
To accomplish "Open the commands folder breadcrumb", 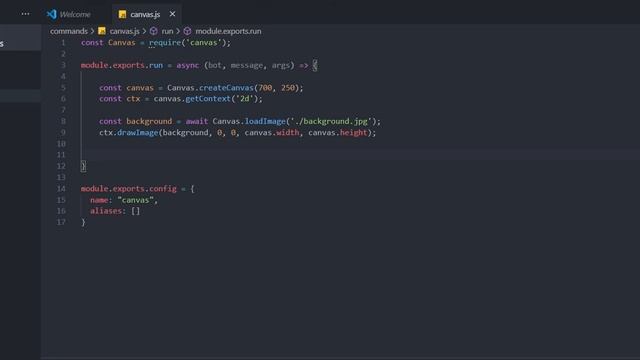I will (x=69, y=31).
